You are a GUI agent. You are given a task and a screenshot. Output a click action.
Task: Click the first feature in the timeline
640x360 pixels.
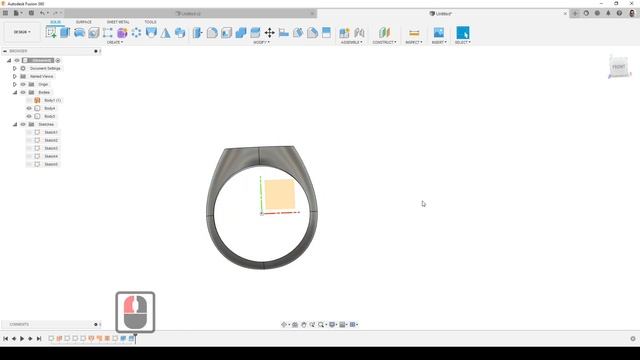pyautogui.click(x=51, y=338)
